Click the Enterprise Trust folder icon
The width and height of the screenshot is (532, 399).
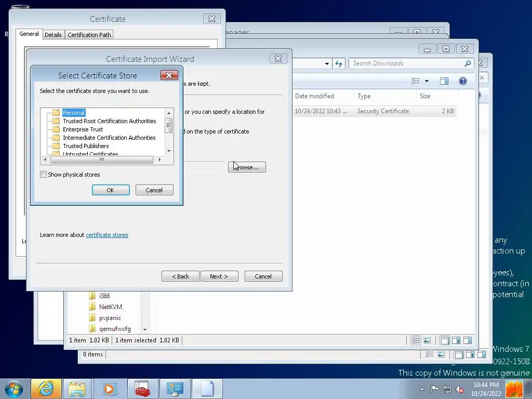pyautogui.click(x=56, y=129)
